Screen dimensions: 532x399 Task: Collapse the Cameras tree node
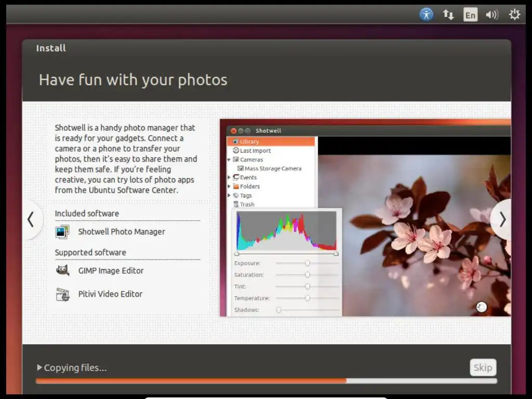(x=229, y=159)
